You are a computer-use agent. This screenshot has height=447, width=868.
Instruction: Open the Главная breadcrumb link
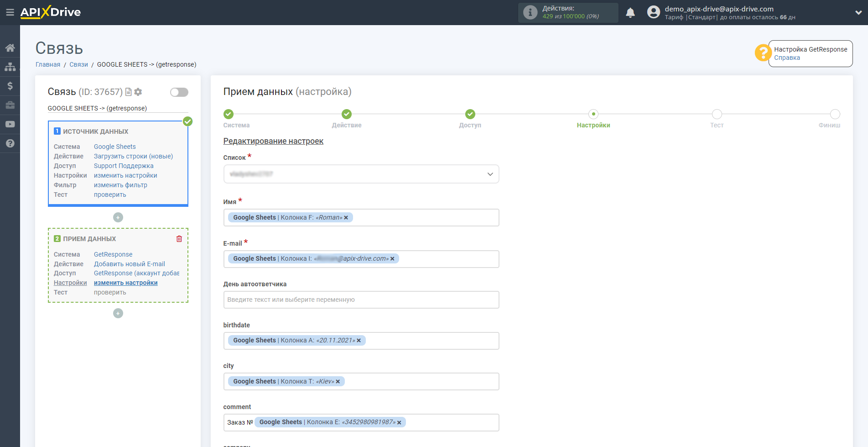click(48, 64)
